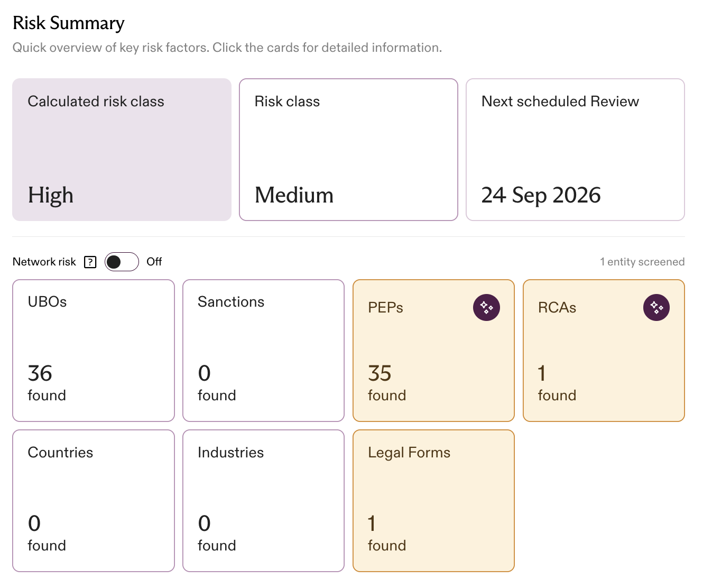Click the 'Network risk' label
The image size is (703, 588).
(44, 262)
